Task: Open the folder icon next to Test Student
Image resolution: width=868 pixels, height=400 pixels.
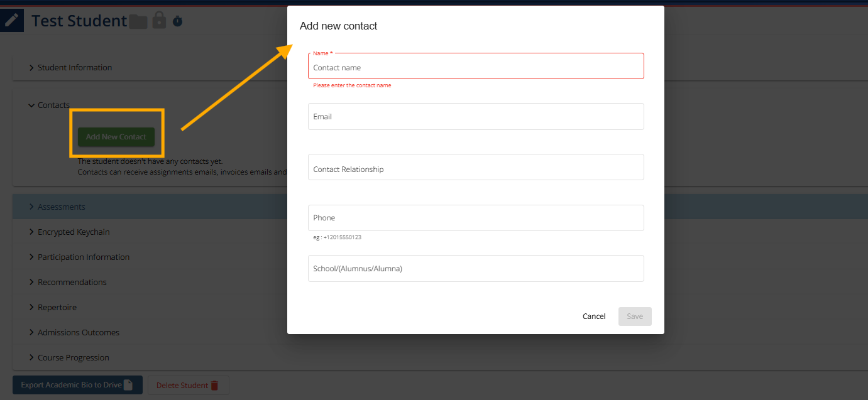Action: (138, 21)
